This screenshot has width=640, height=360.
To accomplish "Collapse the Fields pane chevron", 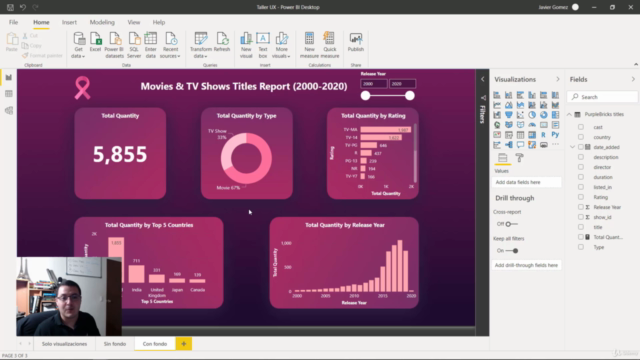I will [633, 79].
